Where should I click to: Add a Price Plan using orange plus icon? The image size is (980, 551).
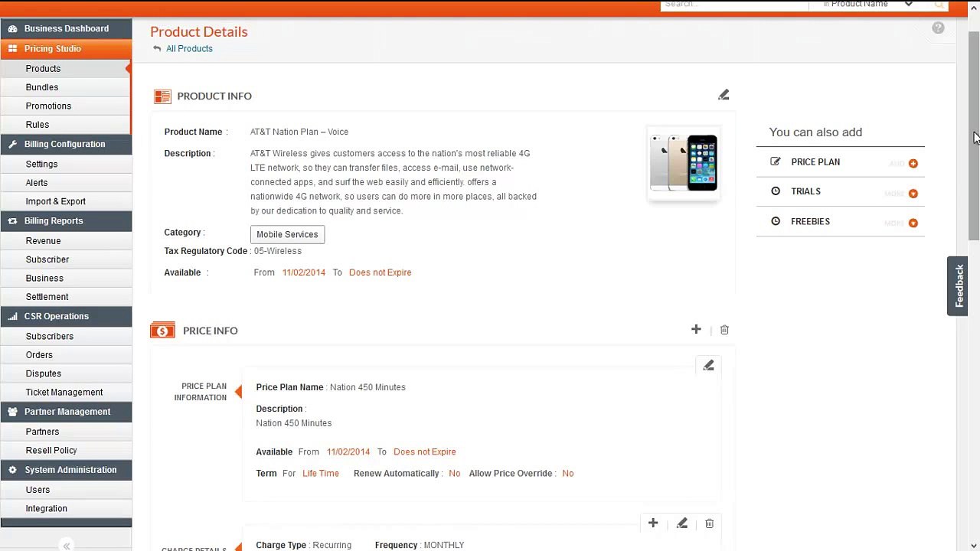[x=913, y=163]
